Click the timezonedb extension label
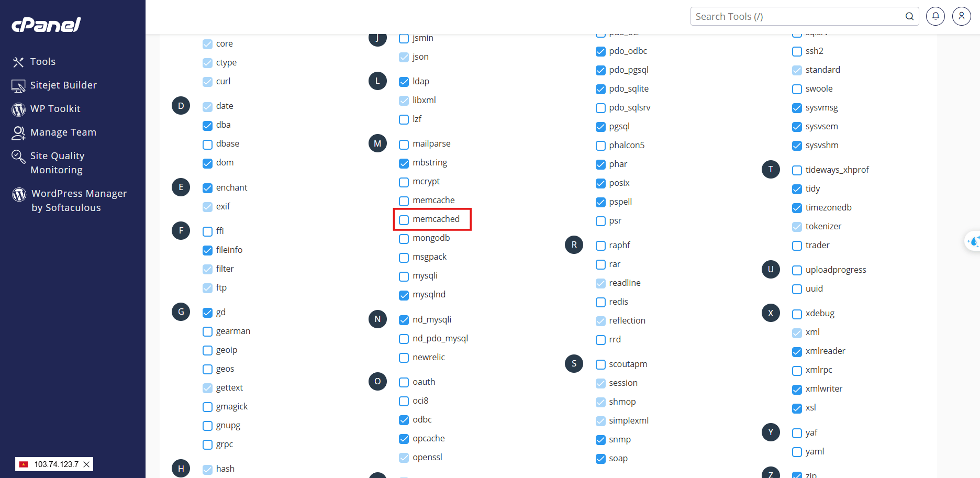Image resolution: width=980 pixels, height=478 pixels. point(828,207)
